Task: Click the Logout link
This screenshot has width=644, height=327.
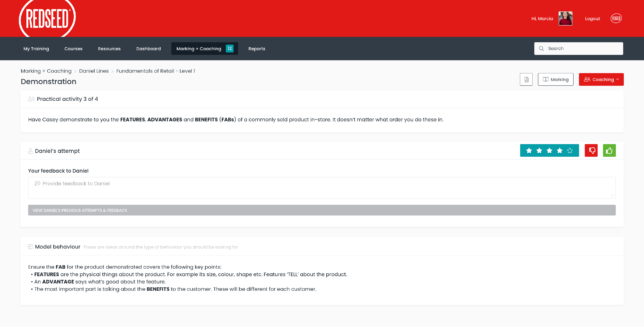Action: coord(592,19)
